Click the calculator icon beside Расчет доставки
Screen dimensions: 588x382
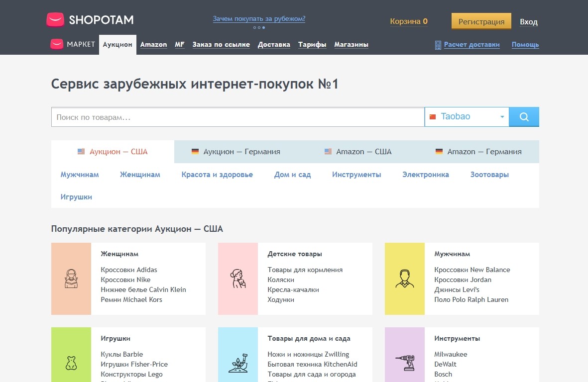(x=438, y=45)
